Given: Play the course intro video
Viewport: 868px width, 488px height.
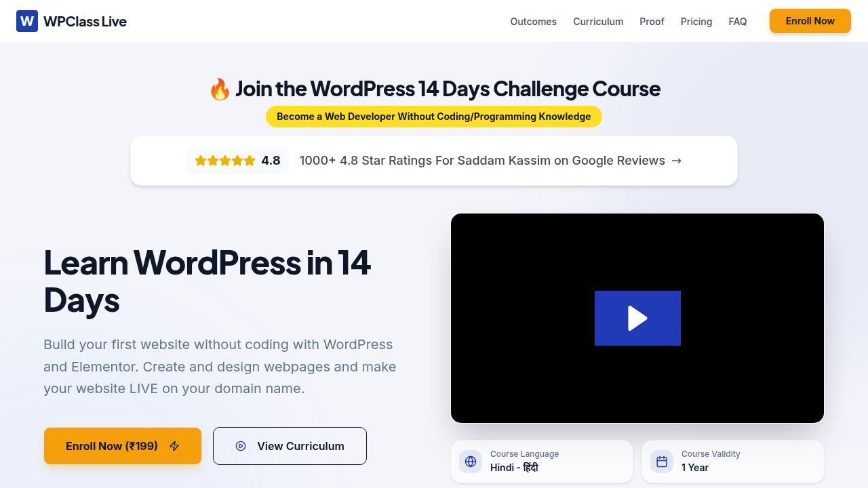Looking at the screenshot, I should (637, 318).
